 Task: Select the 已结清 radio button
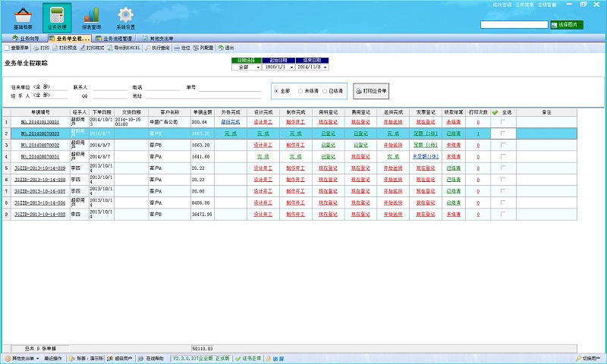pos(325,90)
